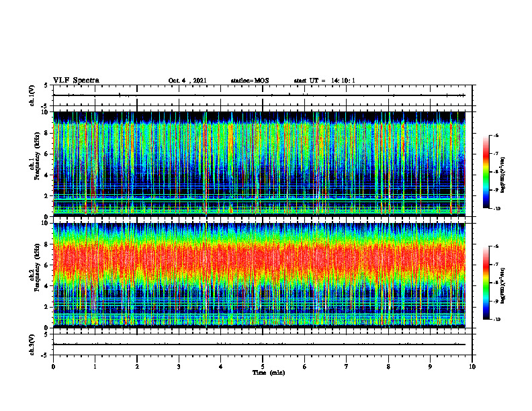Click the "-10" label on ch.1 color bar
The image size is (532, 411).
496,209
